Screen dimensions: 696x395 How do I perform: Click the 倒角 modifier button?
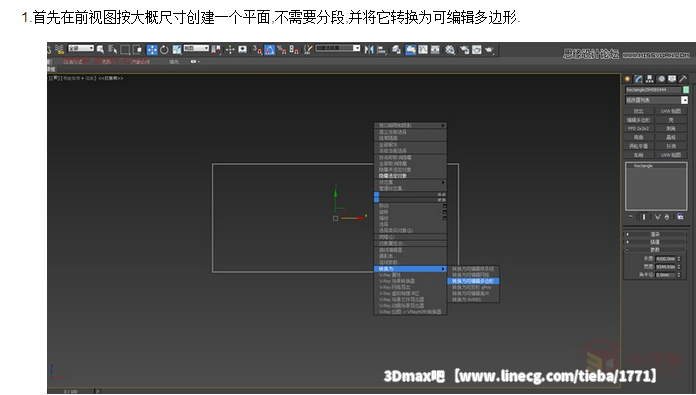(x=671, y=128)
